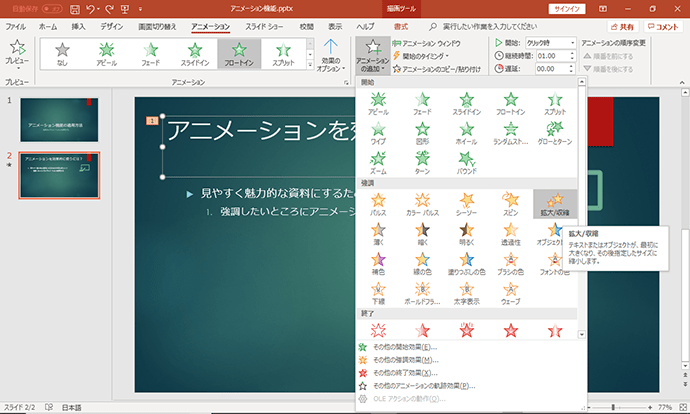690x414 pixels.
Task: Click the 共有 button
Action: click(x=623, y=27)
